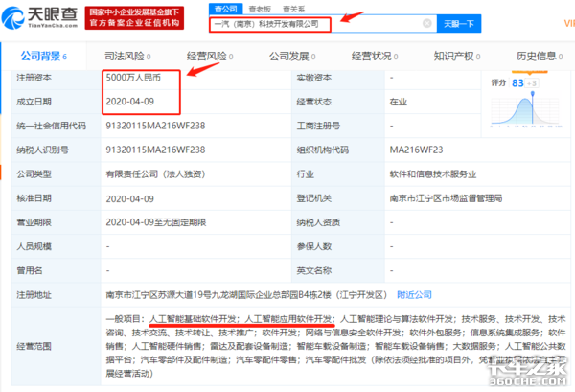Select the 查关系 search tab
Screen dimensions: 575x392
pyautogui.click(x=294, y=9)
